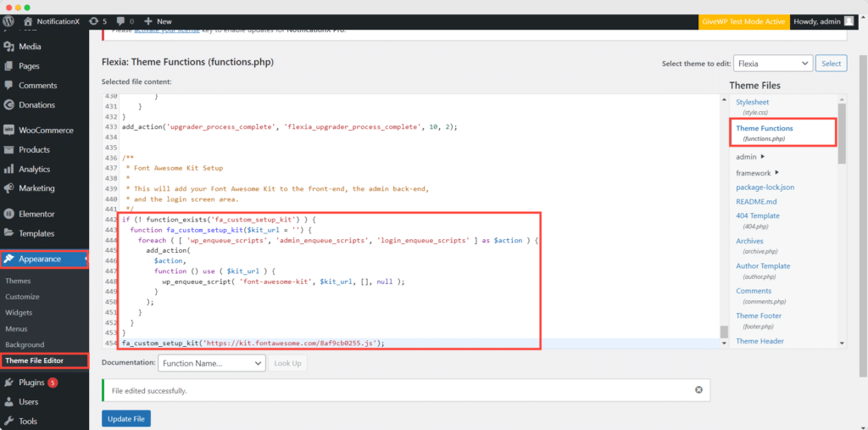Go to Plugins in the sidebar
Screen dimensions: 868x430
pyautogui.click(x=31, y=383)
